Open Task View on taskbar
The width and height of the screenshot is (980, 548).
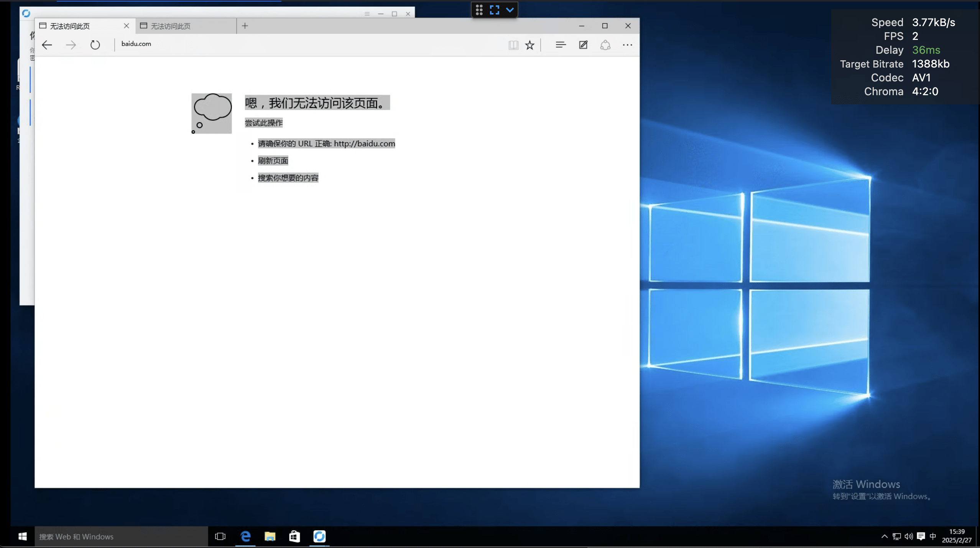coord(220,536)
